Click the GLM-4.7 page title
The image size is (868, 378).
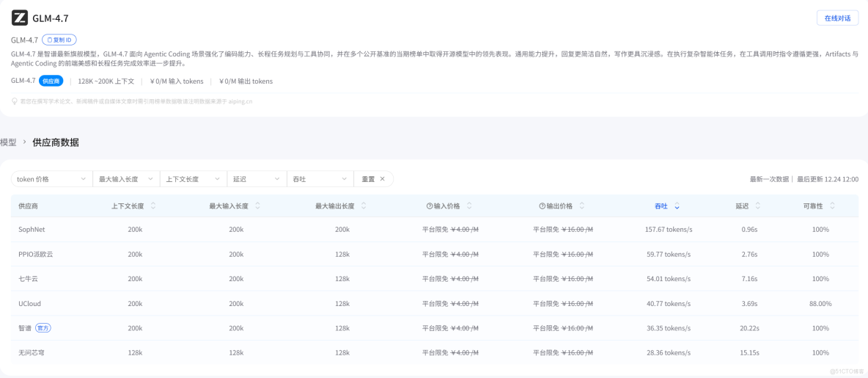(x=51, y=18)
